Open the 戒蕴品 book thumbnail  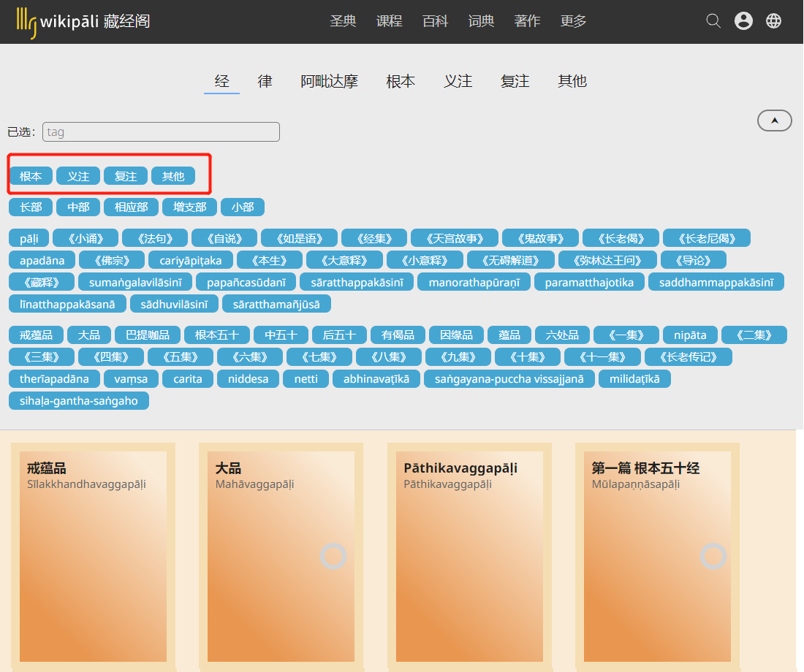coord(94,557)
